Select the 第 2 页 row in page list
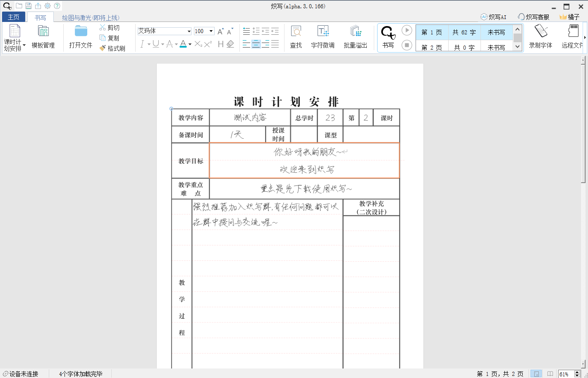Screen dimensions: 588x378 point(464,46)
